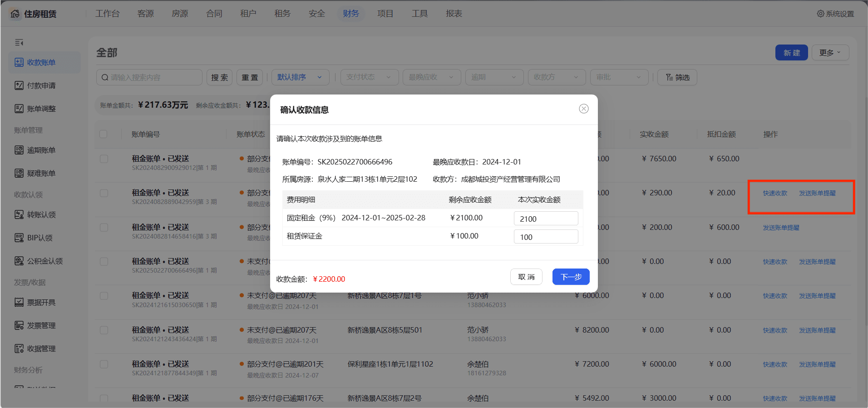Click the 搜索 button

pos(220,77)
